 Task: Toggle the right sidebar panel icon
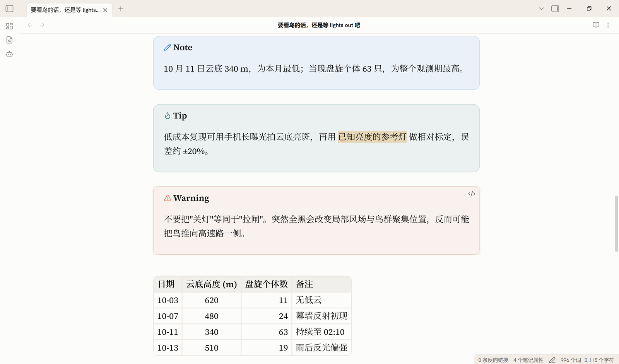click(555, 9)
